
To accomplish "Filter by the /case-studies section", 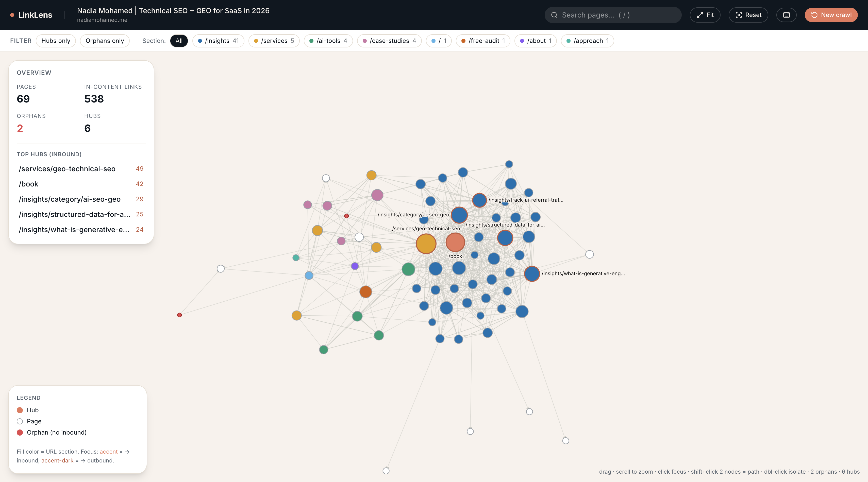I will tap(389, 41).
